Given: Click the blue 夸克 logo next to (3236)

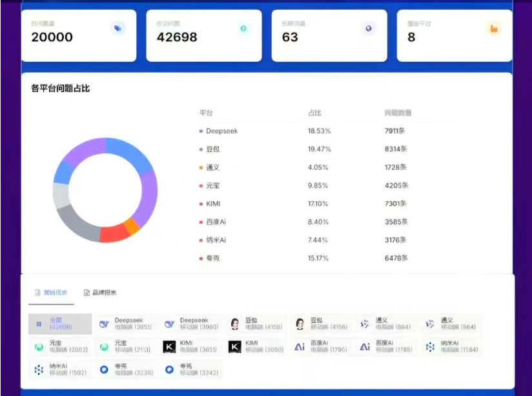Looking at the screenshot, I should (104, 370).
